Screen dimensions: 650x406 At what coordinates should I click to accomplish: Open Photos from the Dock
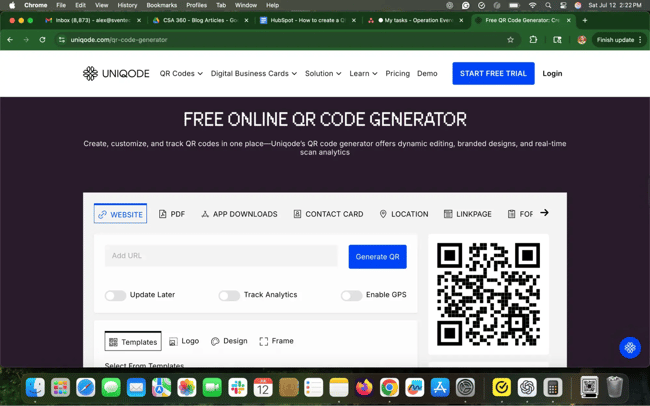[x=187, y=388]
